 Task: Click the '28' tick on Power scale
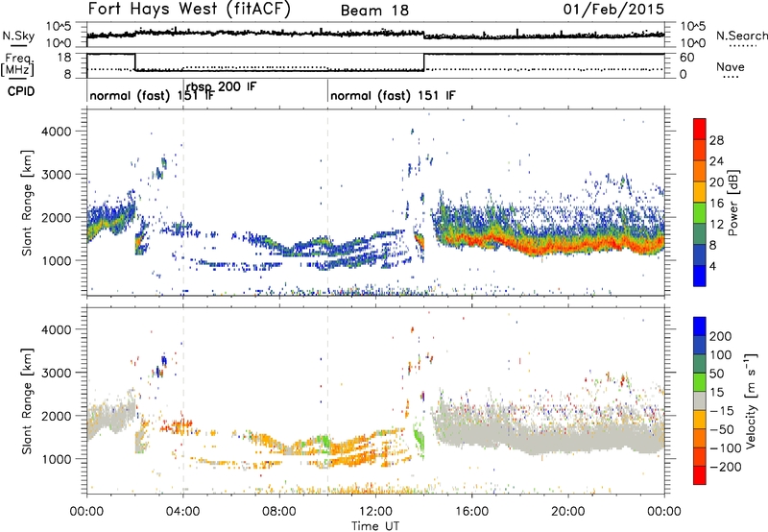(x=716, y=140)
